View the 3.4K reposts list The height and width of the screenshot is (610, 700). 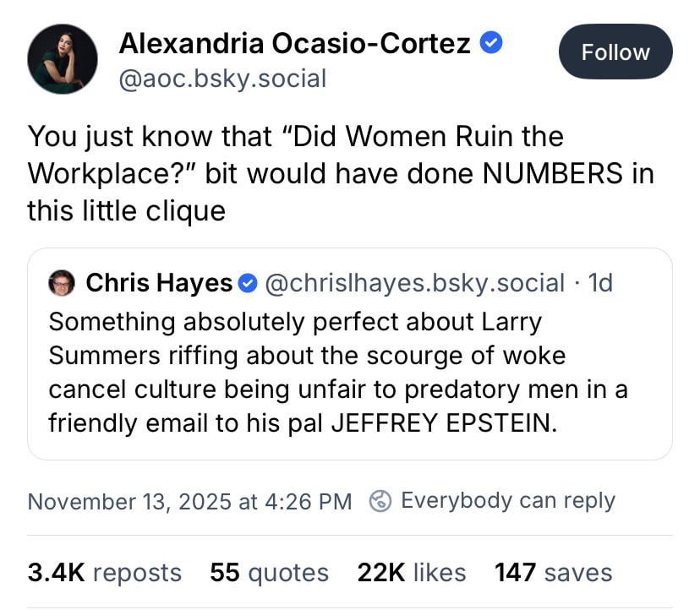click(x=105, y=573)
